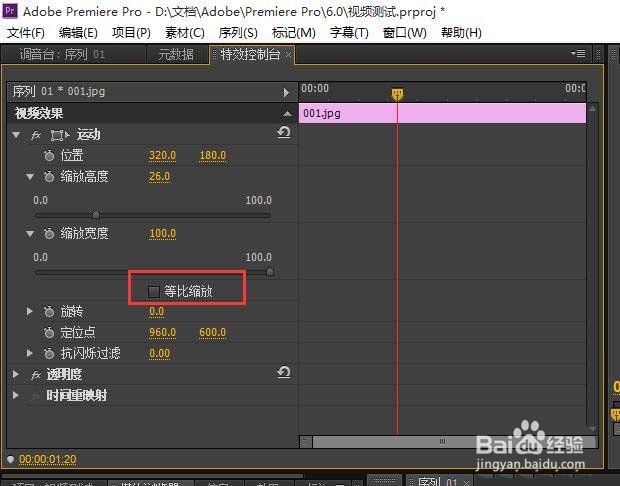Open the 编辑(E) menu
This screenshot has width=620, height=486.
pos(78,32)
